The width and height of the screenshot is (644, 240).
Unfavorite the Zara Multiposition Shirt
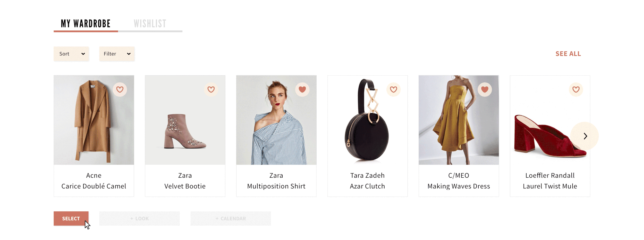pos(302,89)
